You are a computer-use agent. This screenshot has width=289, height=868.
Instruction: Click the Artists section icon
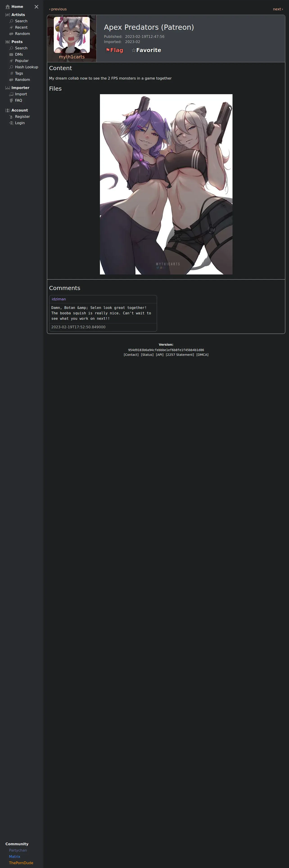[x=8, y=15]
